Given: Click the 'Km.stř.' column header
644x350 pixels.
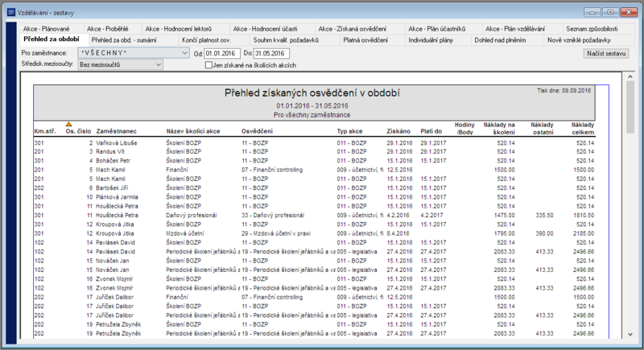Looking at the screenshot, I should (45, 131).
